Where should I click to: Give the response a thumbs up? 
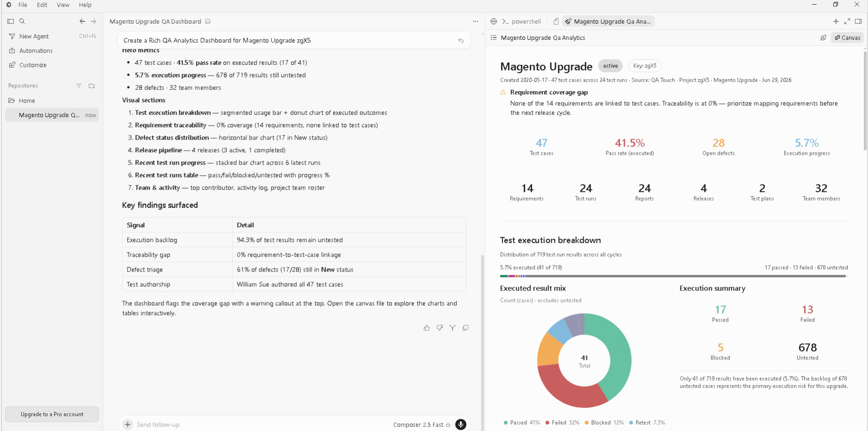[x=427, y=328]
